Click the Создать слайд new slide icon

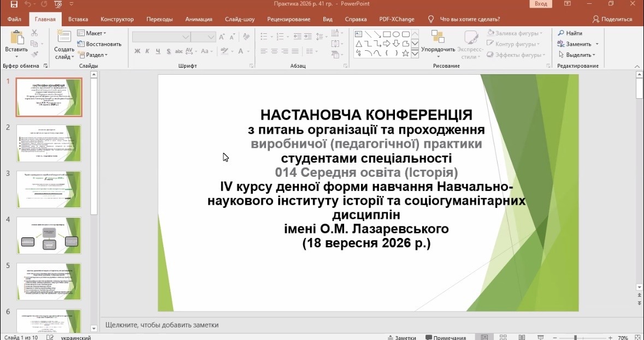click(x=64, y=36)
